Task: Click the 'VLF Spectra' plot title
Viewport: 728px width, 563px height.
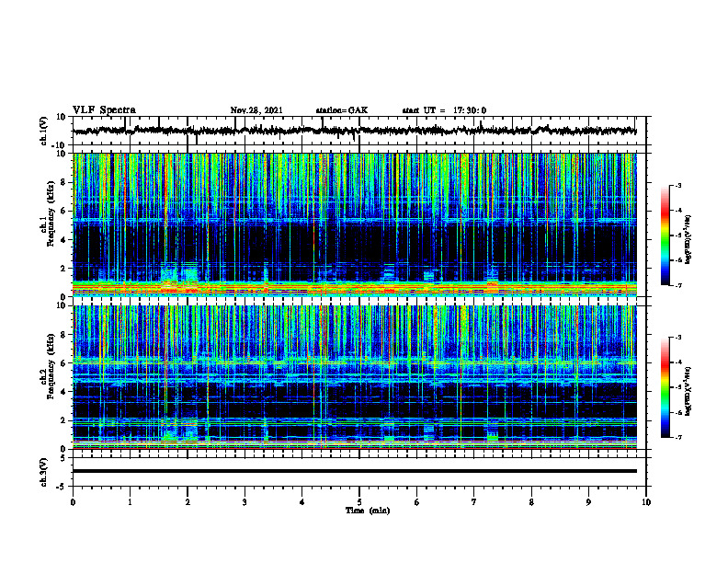Action: [104, 110]
